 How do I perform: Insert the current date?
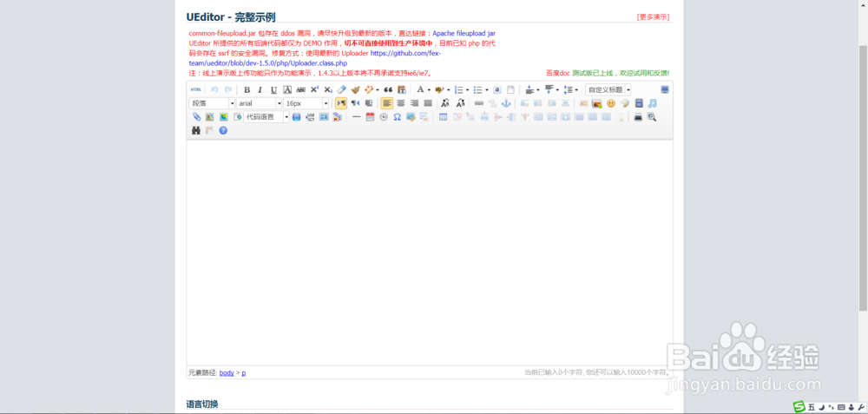point(370,117)
